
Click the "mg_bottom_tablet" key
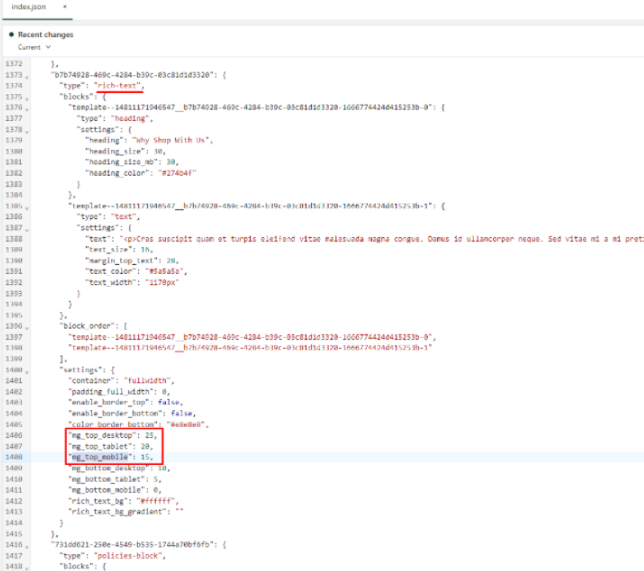[x=106, y=479]
